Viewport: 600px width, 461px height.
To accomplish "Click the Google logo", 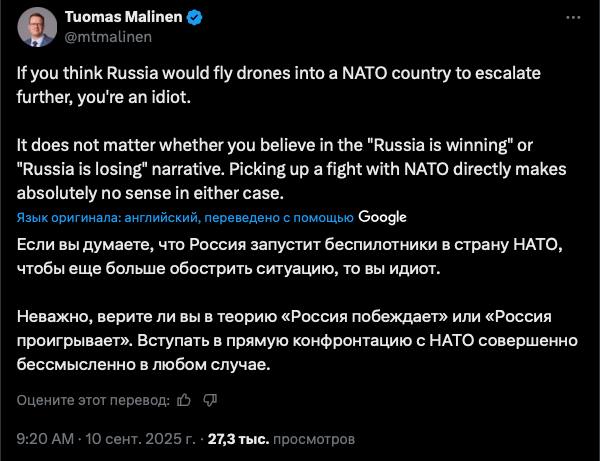I will [382, 216].
